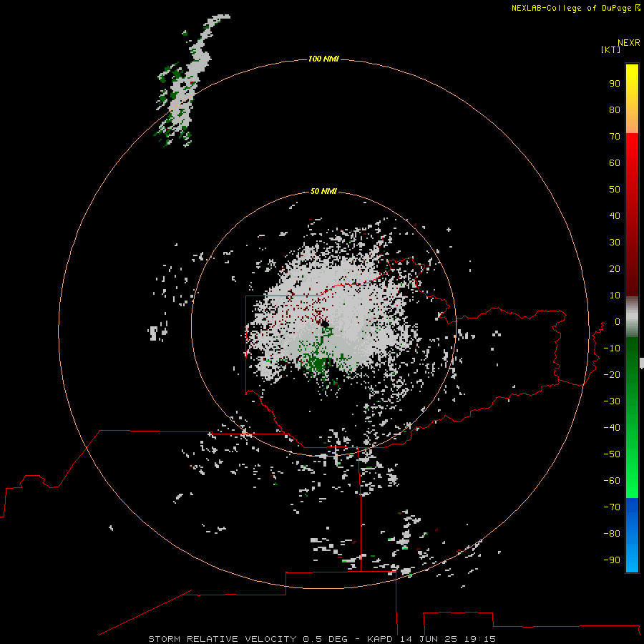Click the -80 value on the velocity scale

612,534
